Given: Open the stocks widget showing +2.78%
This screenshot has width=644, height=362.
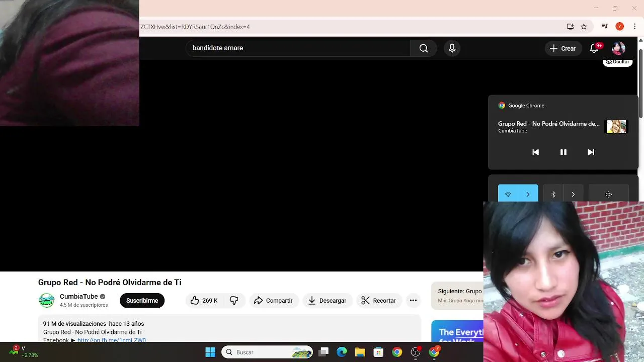Looking at the screenshot, I should pos(24,351).
